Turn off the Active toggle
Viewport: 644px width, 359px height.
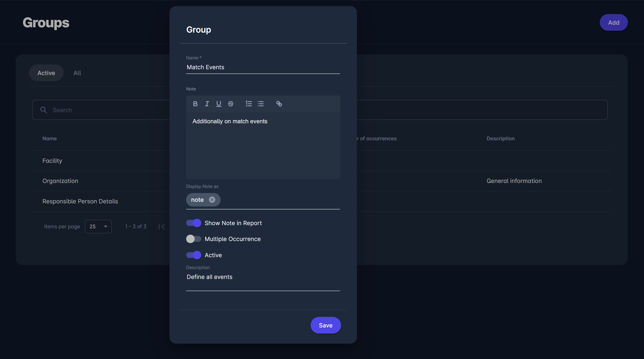[x=194, y=255]
